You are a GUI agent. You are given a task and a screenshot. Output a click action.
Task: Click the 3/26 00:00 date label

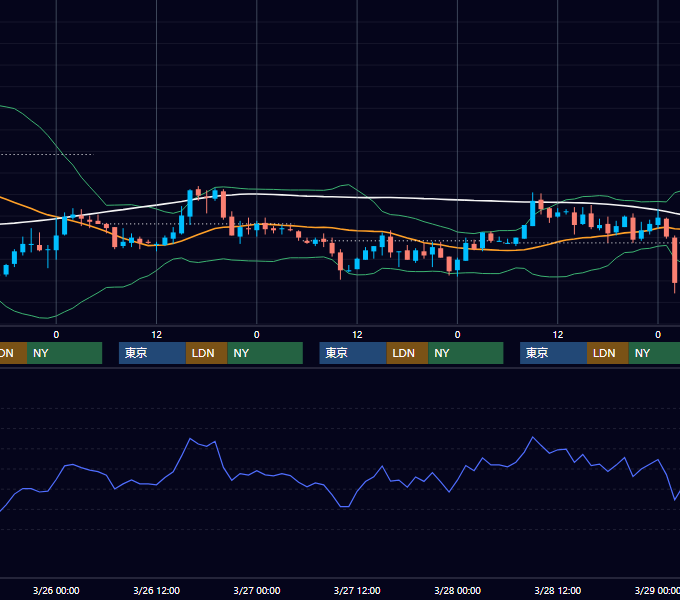(x=56, y=590)
